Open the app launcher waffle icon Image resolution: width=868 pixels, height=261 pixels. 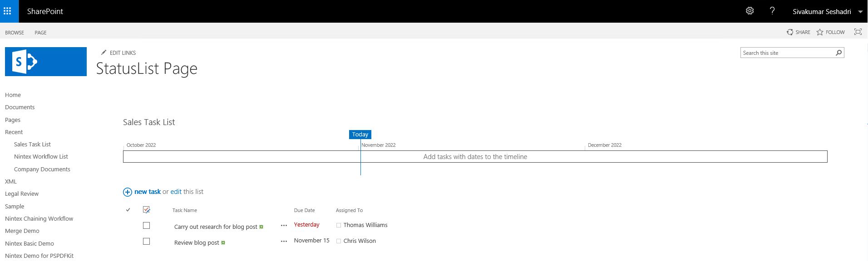[8, 11]
